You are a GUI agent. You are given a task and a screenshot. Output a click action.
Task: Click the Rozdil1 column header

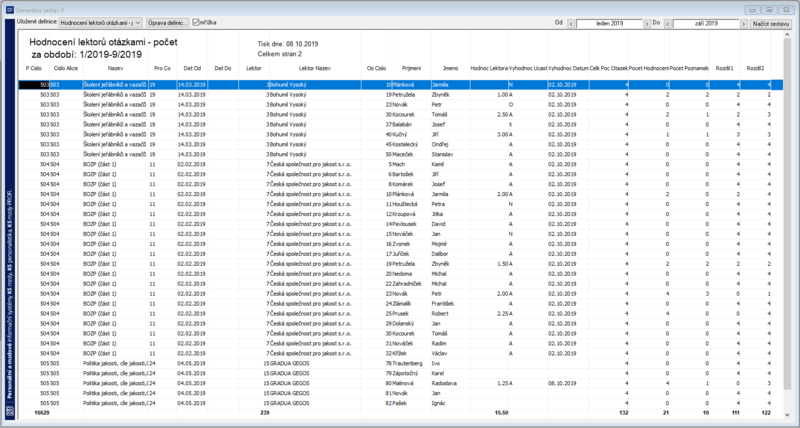click(x=724, y=68)
